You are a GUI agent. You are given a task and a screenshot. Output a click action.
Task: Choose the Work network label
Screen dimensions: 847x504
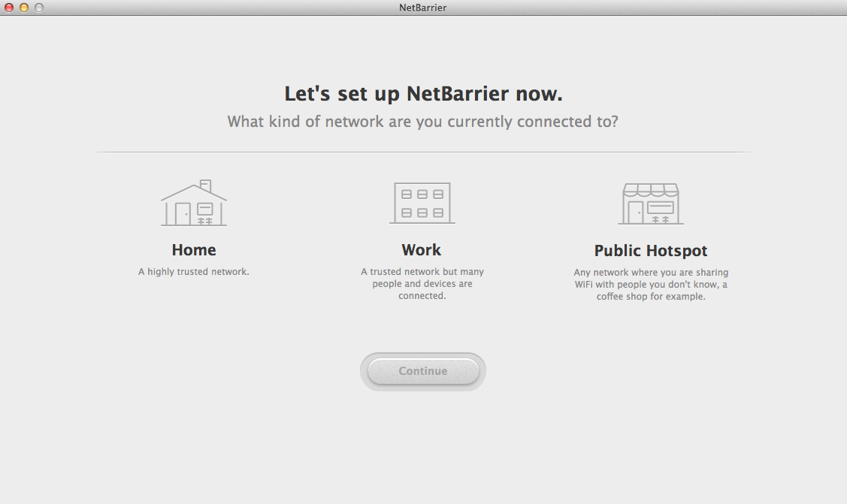click(x=422, y=250)
